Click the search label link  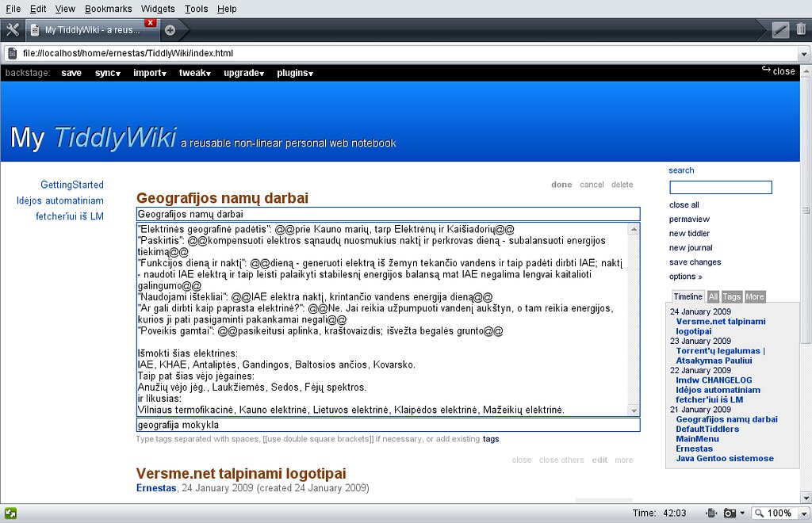pyautogui.click(x=681, y=170)
